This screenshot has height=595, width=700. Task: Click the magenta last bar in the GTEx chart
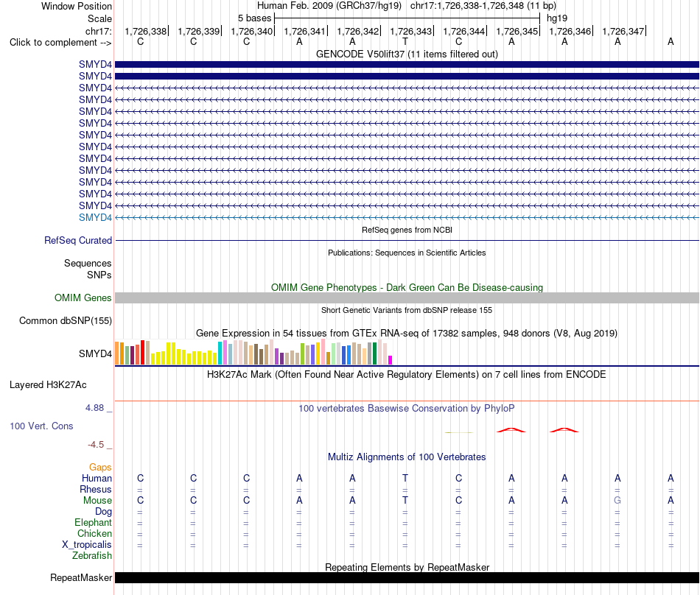tap(391, 360)
